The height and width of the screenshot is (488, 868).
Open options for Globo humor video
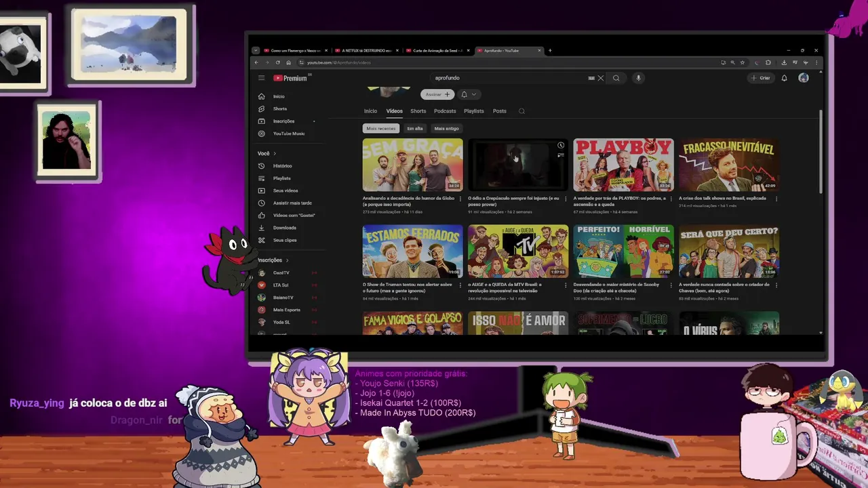pyautogui.click(x=460, y=199)
